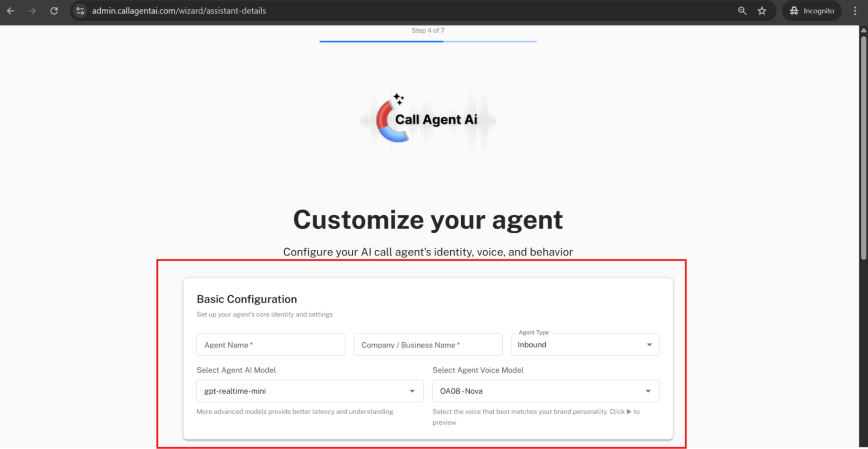Reload the page with the refresh icon

click(54, 11)
